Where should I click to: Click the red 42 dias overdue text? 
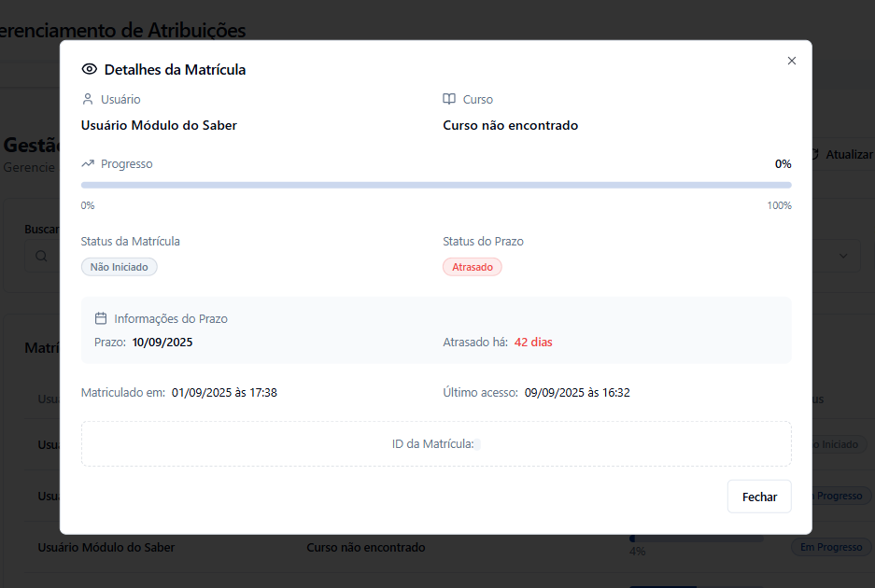pos(533,343)
